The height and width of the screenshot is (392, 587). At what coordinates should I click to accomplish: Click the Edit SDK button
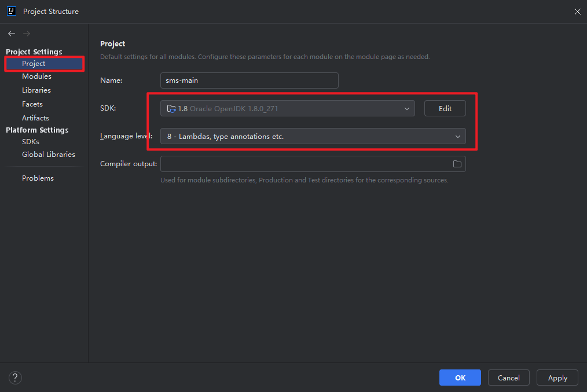pos(445,109)
